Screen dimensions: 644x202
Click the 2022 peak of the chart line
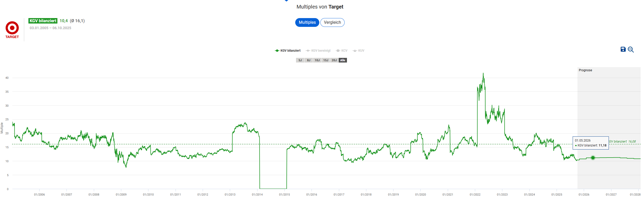tap(483, 74)
